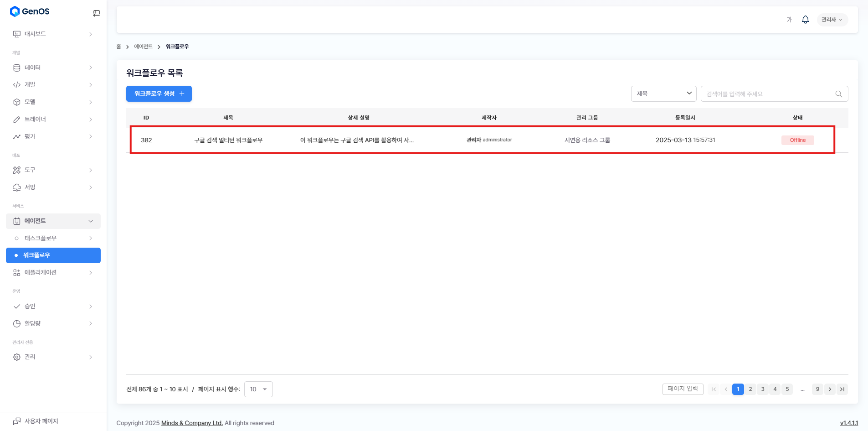
Task: Open the 제목 search filter dropdown
Action: point(663,93)
